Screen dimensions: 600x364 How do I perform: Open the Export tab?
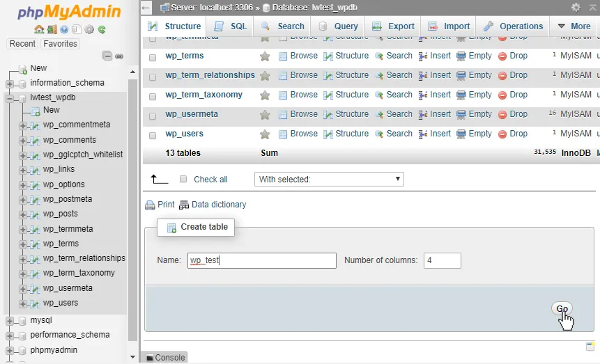pos(393,26)
